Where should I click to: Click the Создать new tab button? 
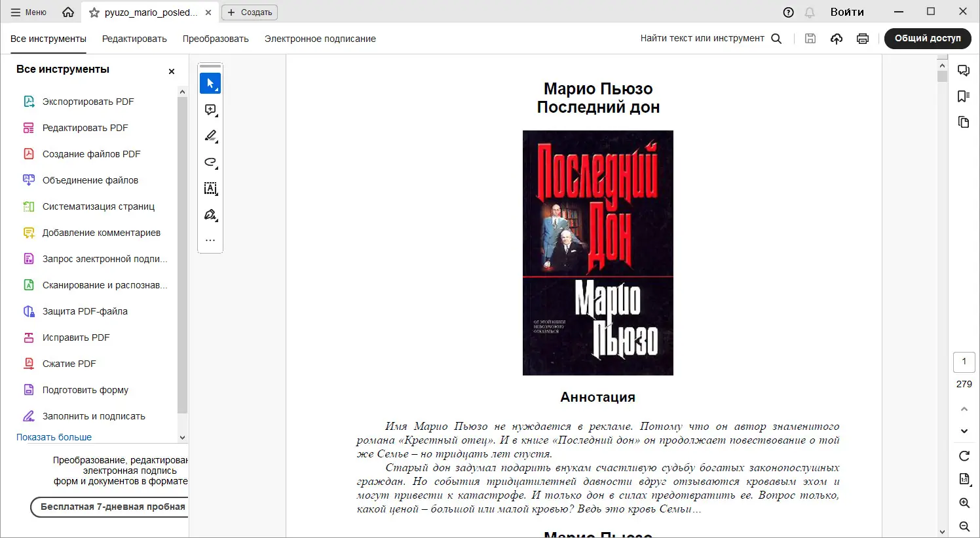click(x=250, y=12)
